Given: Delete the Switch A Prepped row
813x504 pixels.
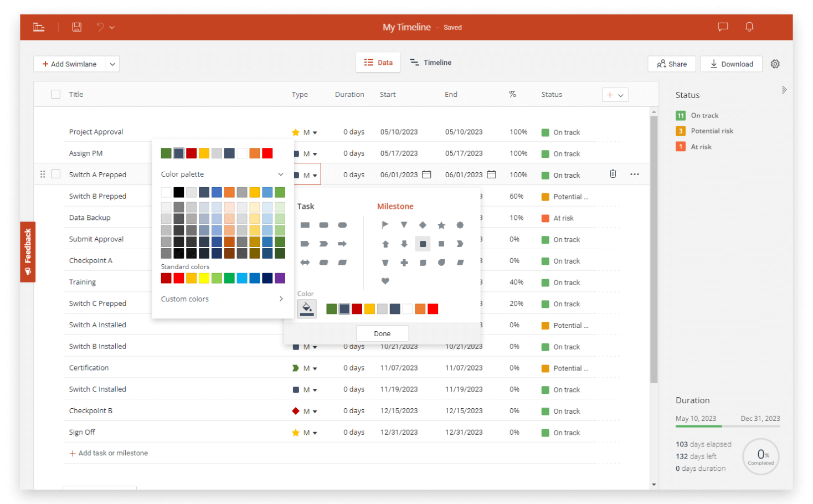Looking at the screenshot, I should click(x=613, y=173).
